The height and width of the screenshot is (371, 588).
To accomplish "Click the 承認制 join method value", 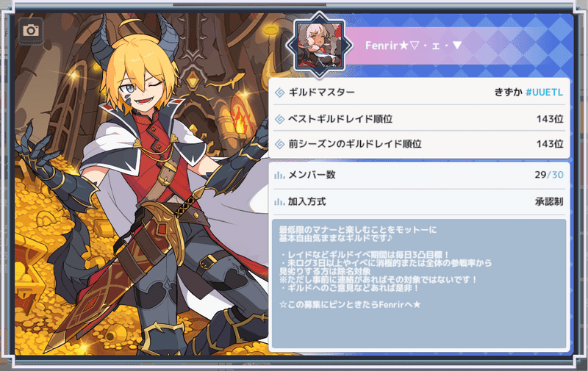I will 549,202.
